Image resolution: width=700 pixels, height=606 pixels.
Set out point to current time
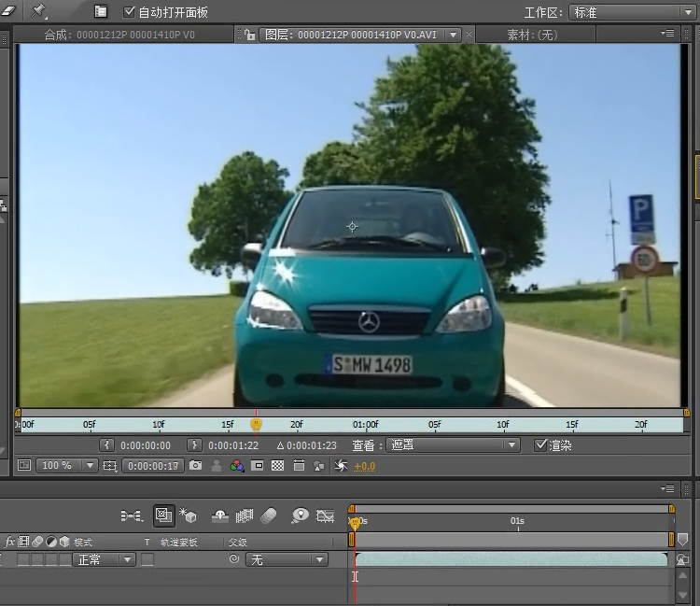tap(194, 444)
